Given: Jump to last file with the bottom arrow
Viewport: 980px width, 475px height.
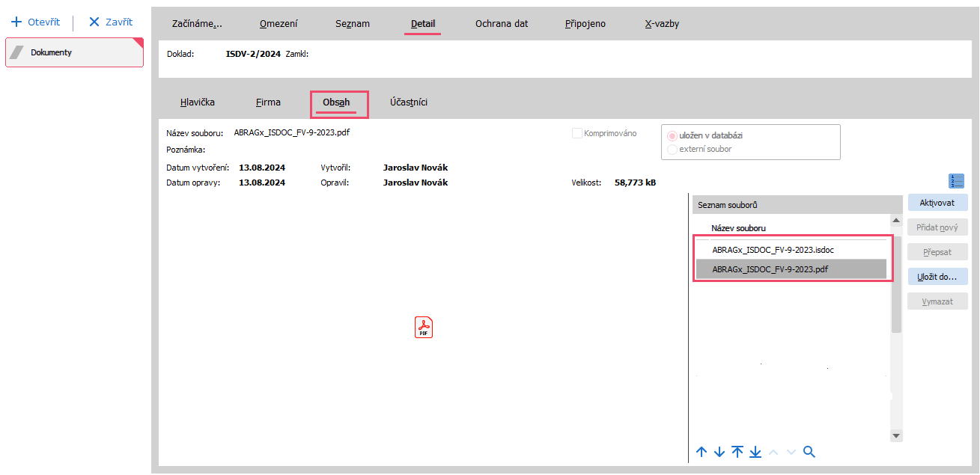Looking at the screenshot, I should [x=755, y=452].
